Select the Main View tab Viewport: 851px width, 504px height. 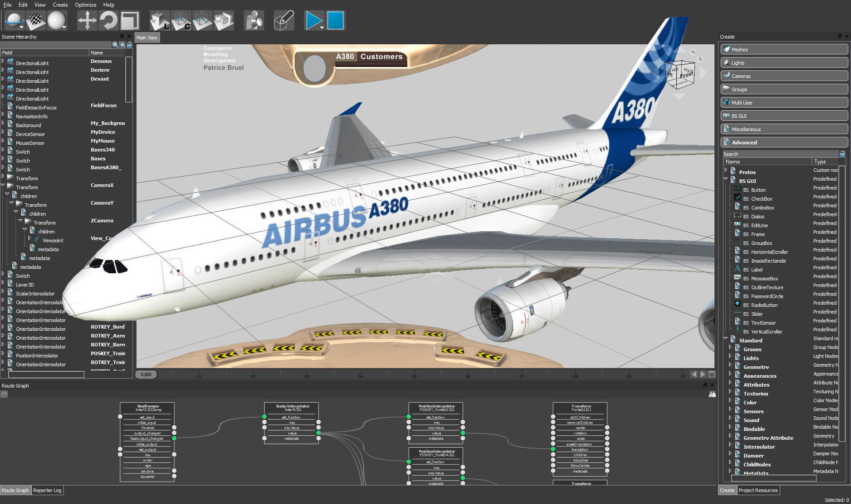[x=147, y=38]
